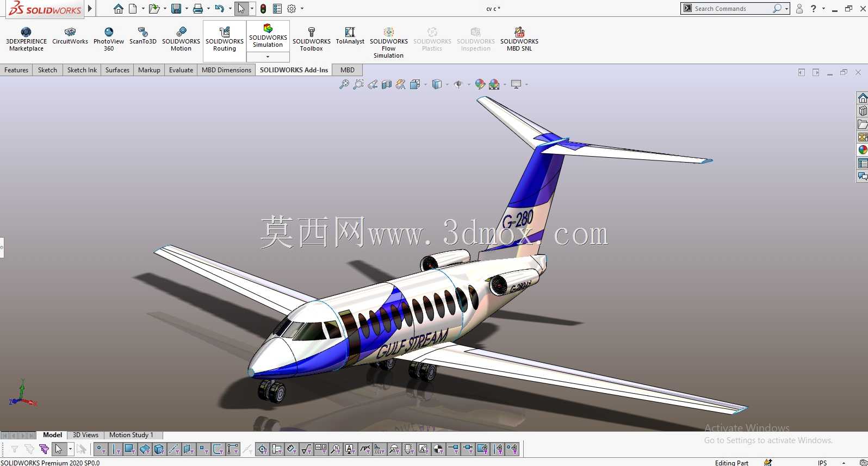Launch the CircuitWorks add-in
The image size is (868, 466).
(70, 36)
